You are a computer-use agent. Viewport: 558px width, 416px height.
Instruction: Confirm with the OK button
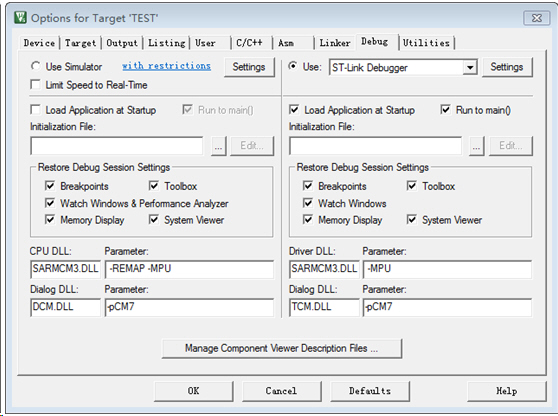pyautogui.click(x=194, y=391)
